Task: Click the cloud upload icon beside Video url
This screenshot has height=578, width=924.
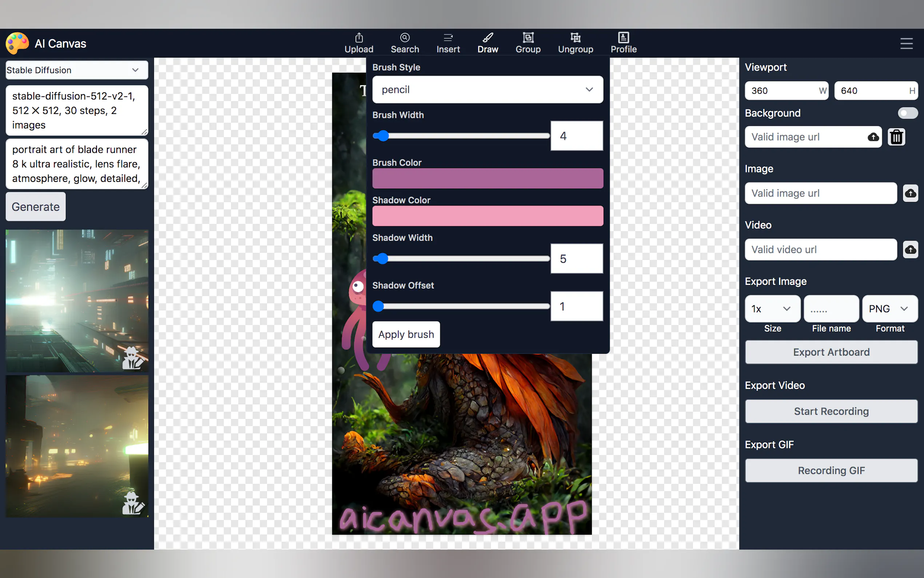Action: (x=910, y=250)
